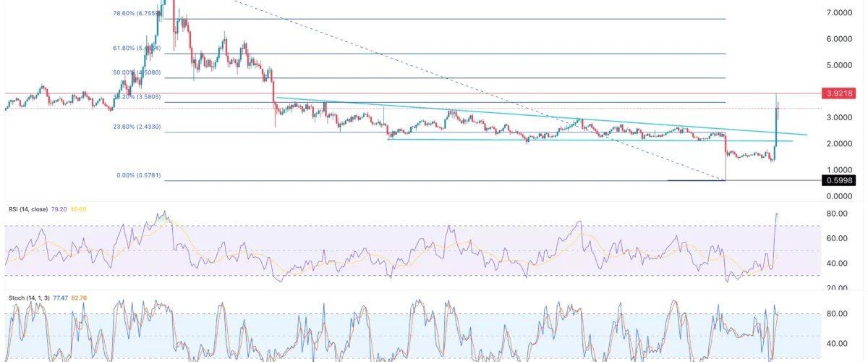The width and height of the screenshot is (868, 362).
Task: Click the 7.0000 price axis tick
Action: pyautogui.click(x=841, y=13)
